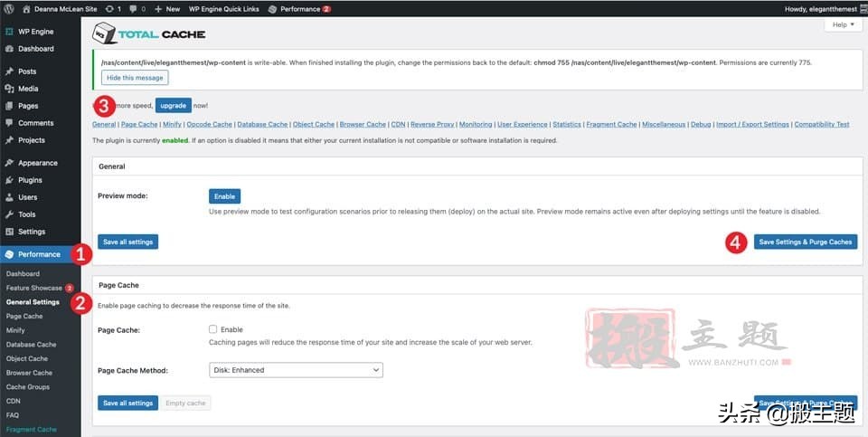This screenshot has width=868, height=437.
Task: Jump to Debug anchor link
Action: click(x=701, y=124)
